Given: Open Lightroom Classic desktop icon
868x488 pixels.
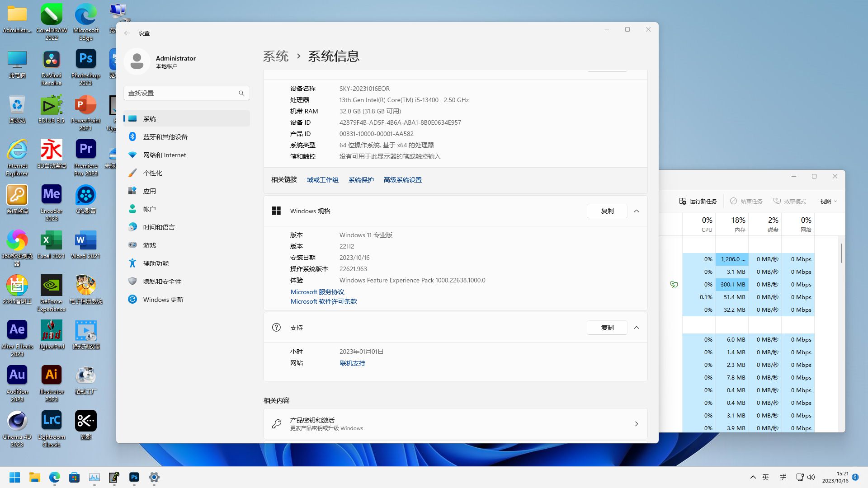Looking at the screenshot, I should click(52, 428).
